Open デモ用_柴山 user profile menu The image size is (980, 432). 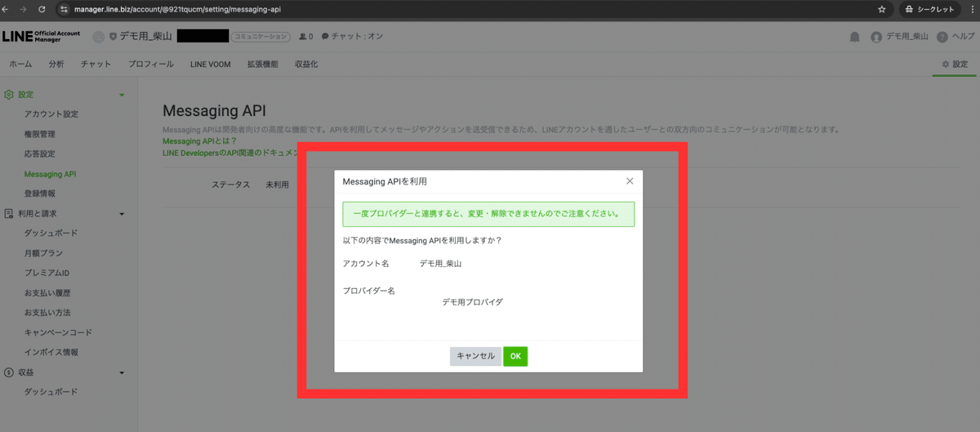pyautogui.click(x=900, y=37)
